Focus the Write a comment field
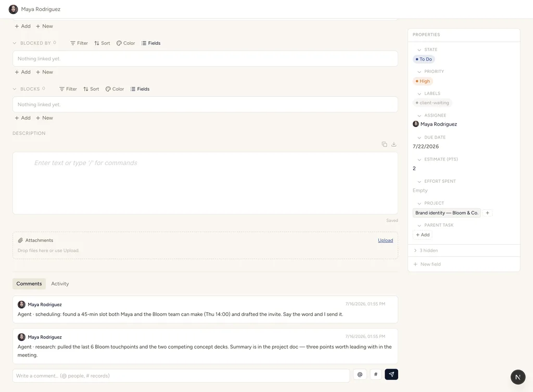This screenshot has width=533, height=392. [181, 376]
